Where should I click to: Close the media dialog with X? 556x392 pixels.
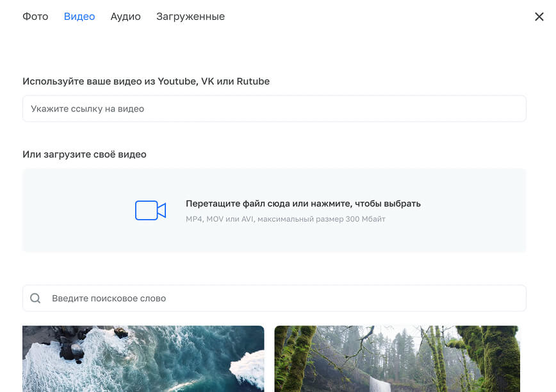point(539,16)
